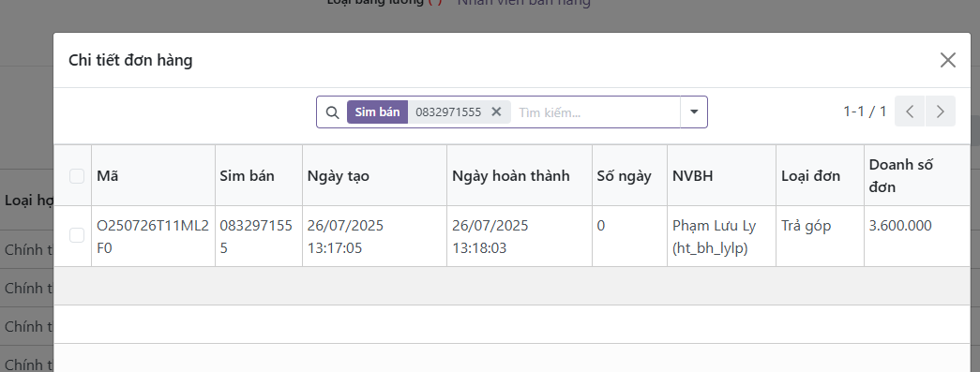Click the Chi tiết đơn hàng title
The height and width of the screenshot is (372, 980).
[130, 61]
